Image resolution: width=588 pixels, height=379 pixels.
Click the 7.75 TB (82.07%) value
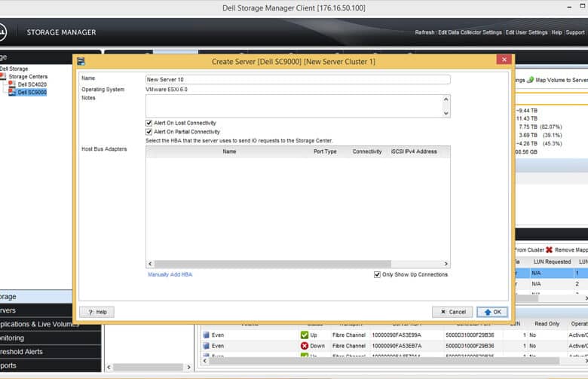pyautogui.click(x=541, y=127)
